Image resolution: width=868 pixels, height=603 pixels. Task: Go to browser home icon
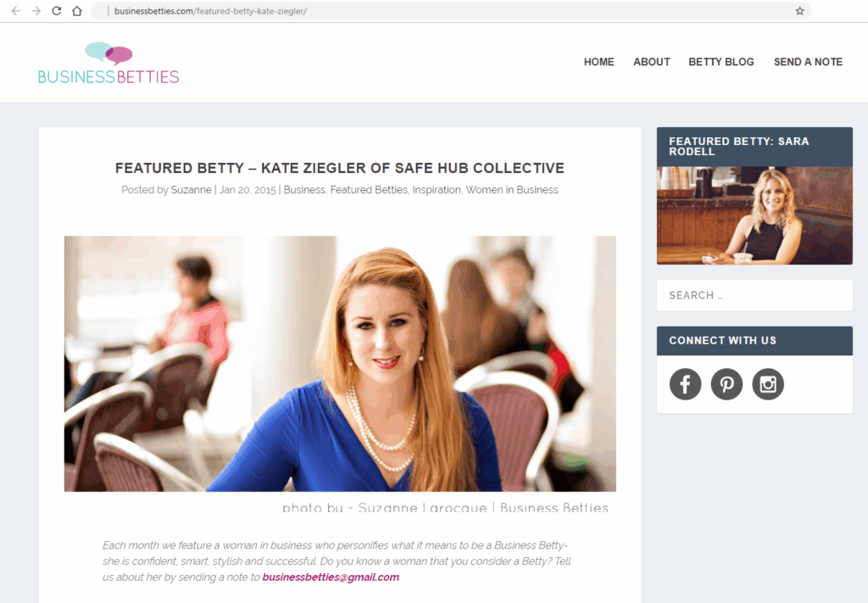coord(77,10)
